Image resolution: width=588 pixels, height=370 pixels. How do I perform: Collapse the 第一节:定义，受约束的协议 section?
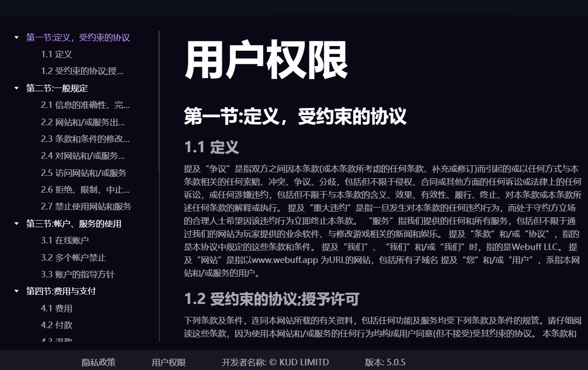(x=16, y=37)
